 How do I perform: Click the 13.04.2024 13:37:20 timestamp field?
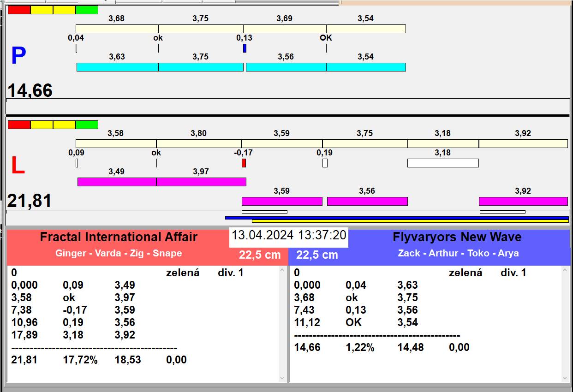pyautogui.click(x=288, y=235)
